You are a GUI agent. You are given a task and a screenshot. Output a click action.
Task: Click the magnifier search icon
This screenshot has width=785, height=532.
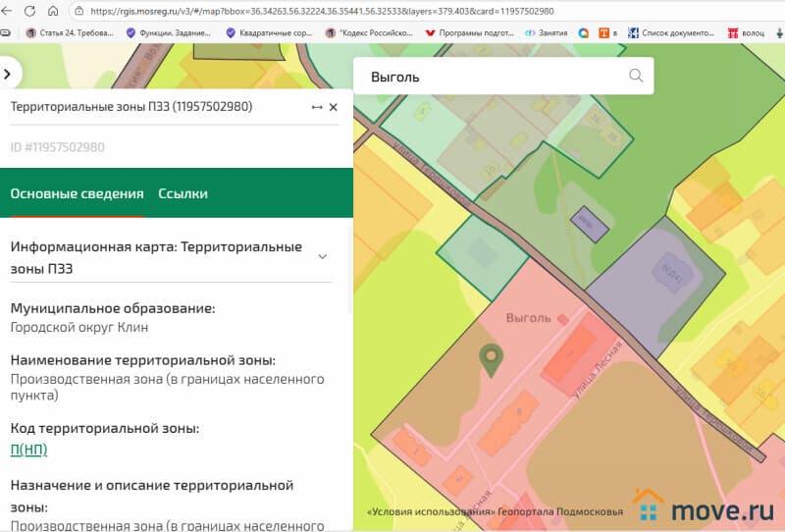pos(636,77)
